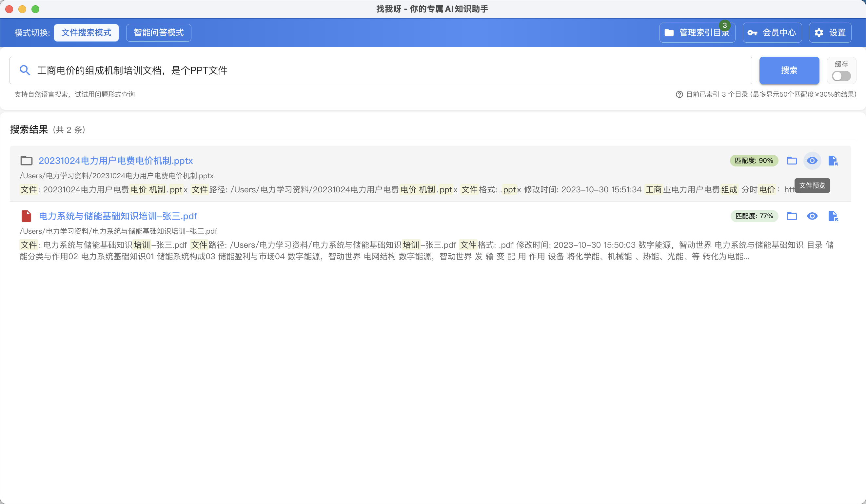866x504 pixels.
Task: Open 20231024电力用户电费电价机制.pptx link
Action: click(115, 161)
